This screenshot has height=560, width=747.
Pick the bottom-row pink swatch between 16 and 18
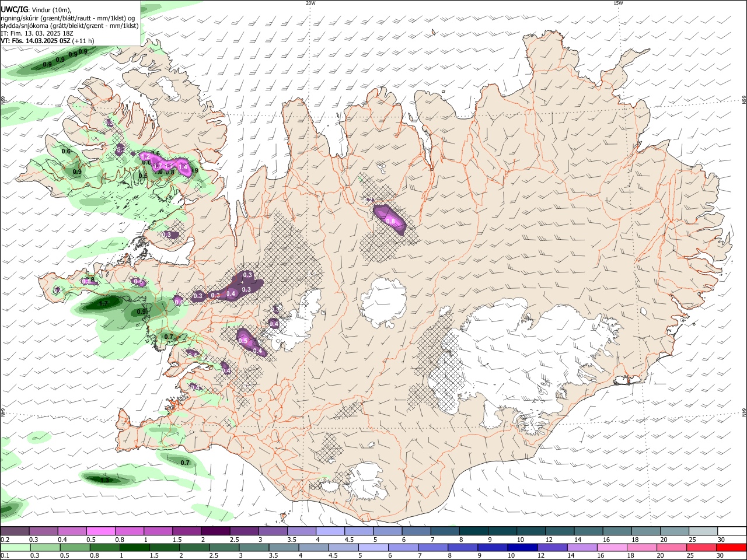click(612, 547)
